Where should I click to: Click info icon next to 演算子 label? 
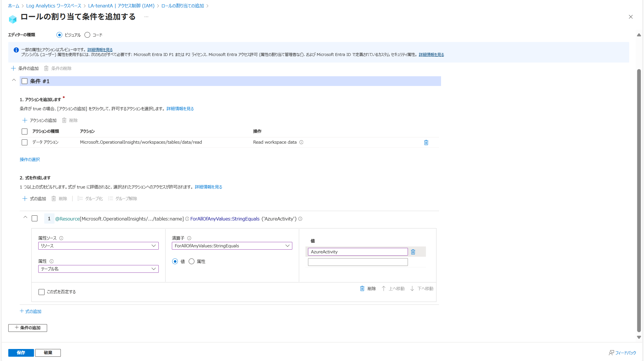point(189,238)
